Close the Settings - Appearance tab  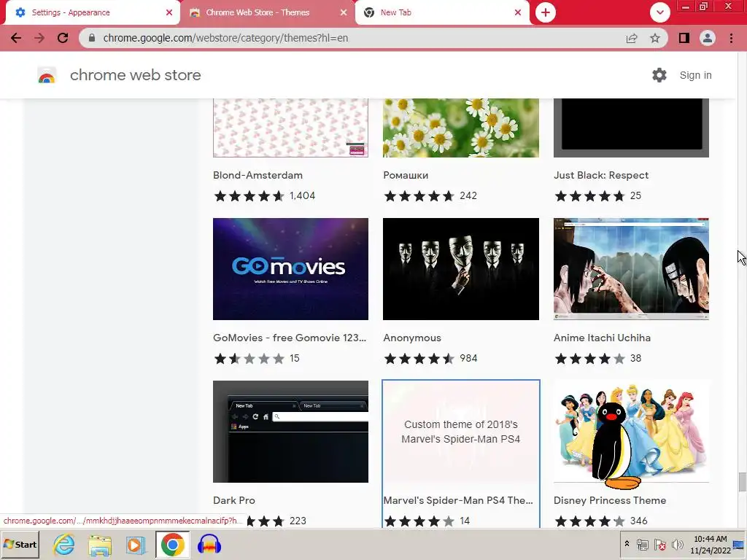(169, 12)
